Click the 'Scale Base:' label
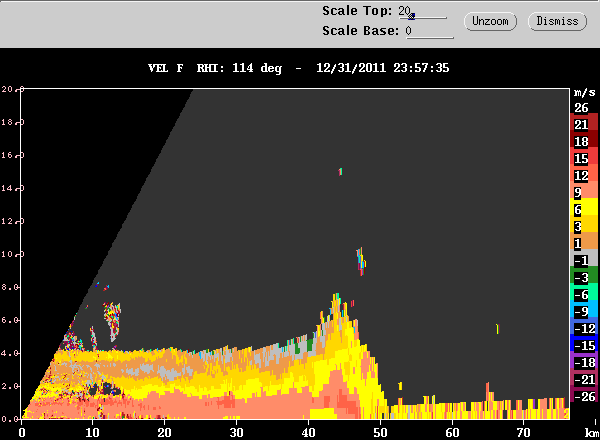 coord(360,31)
